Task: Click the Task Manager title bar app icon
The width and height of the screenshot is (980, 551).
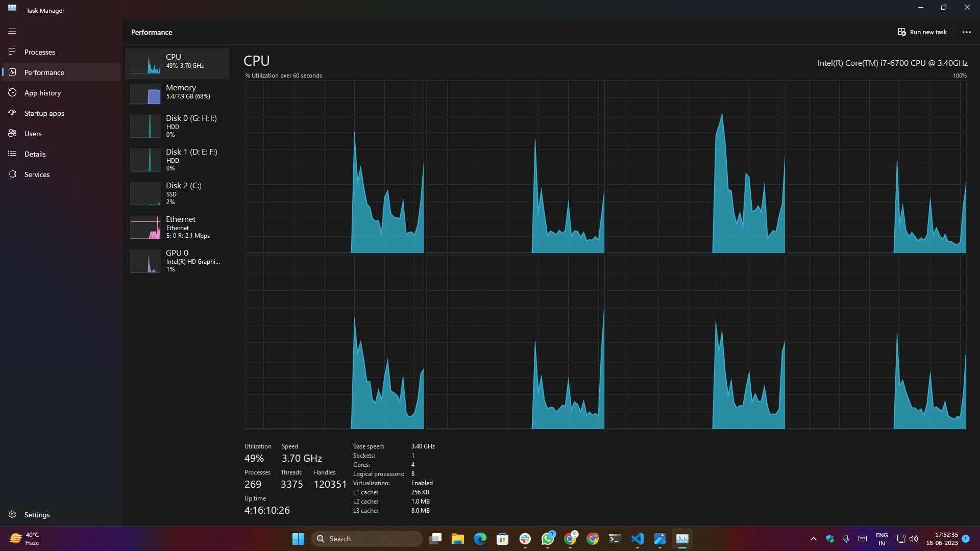Action: point(12,8)
